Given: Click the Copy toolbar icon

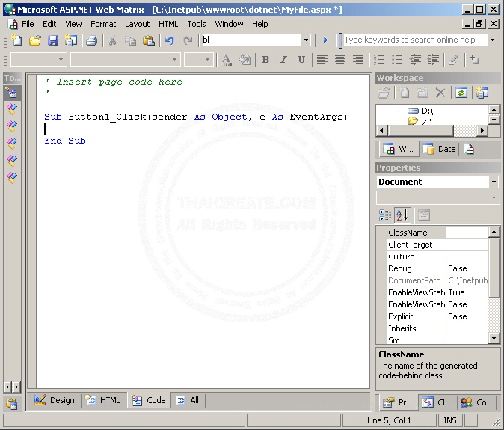Looking at the screenshot, I should (x=131, y=40).
